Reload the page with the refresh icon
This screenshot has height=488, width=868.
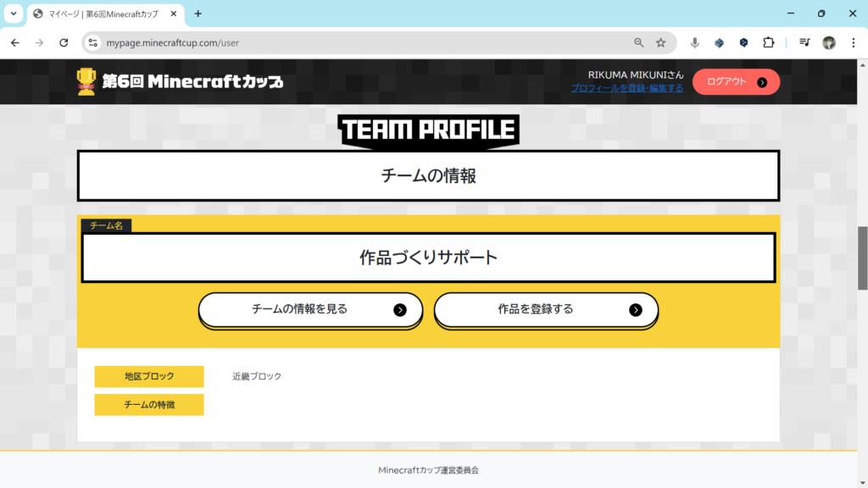(x=64, y=43)
